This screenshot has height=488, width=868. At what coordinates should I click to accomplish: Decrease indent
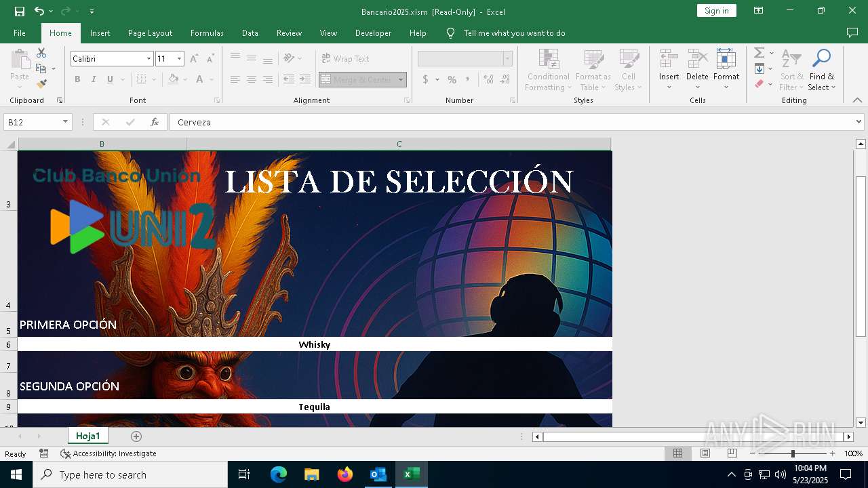(289, 79)
